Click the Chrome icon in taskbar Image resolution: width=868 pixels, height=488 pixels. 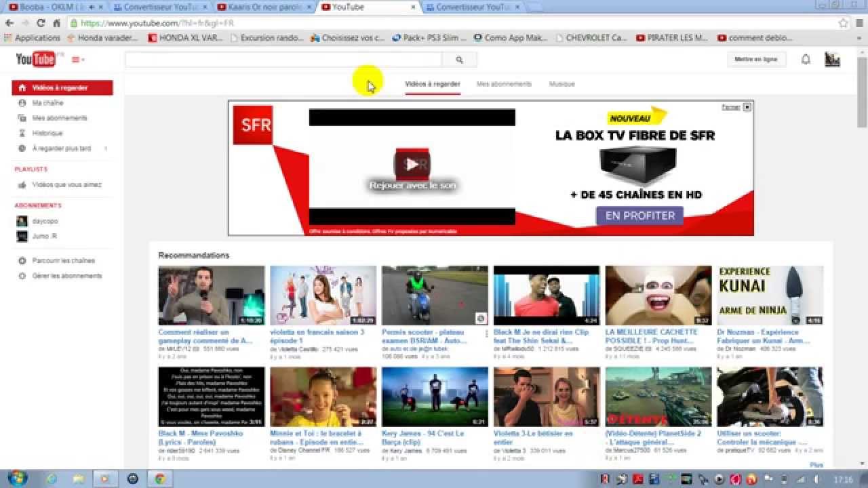160,479
